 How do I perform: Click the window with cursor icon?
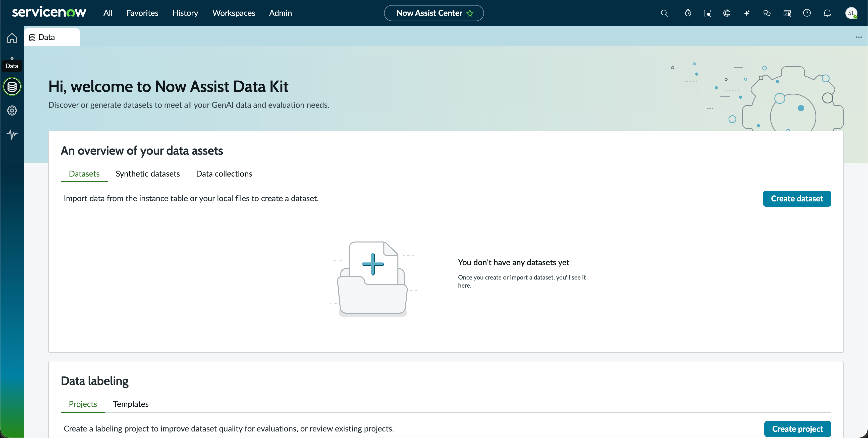pyautogui.click(x=787, y=13)
